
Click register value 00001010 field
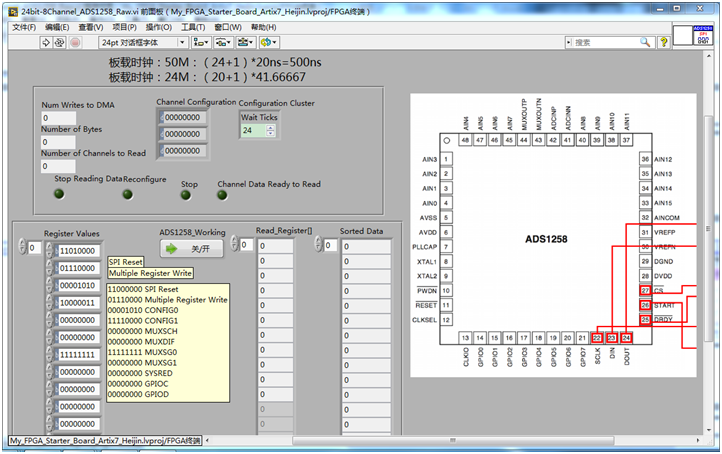[x=78, y=285]
